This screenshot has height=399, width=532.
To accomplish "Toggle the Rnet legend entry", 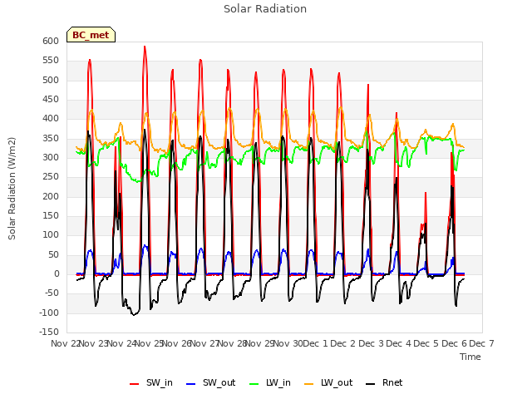I will [x=384, y=382].
